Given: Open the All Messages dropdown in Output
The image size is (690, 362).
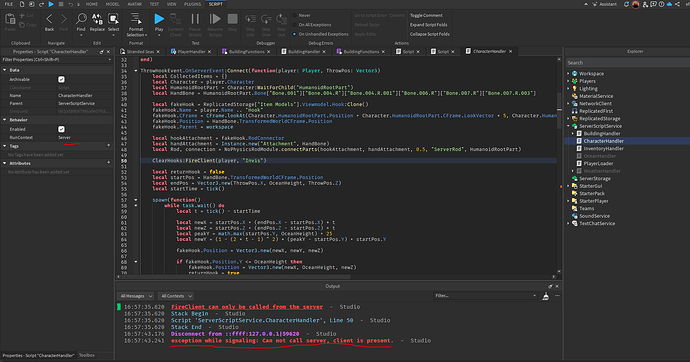Looking at the screenshot, I should click(136, 296).
